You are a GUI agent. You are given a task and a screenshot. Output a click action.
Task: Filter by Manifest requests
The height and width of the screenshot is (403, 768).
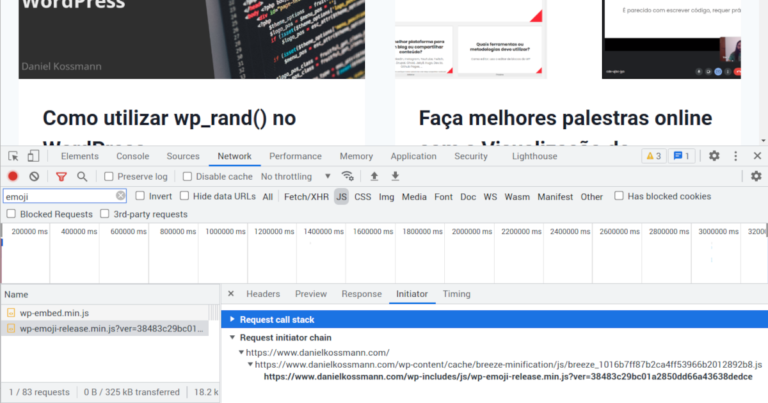point(555,196)
